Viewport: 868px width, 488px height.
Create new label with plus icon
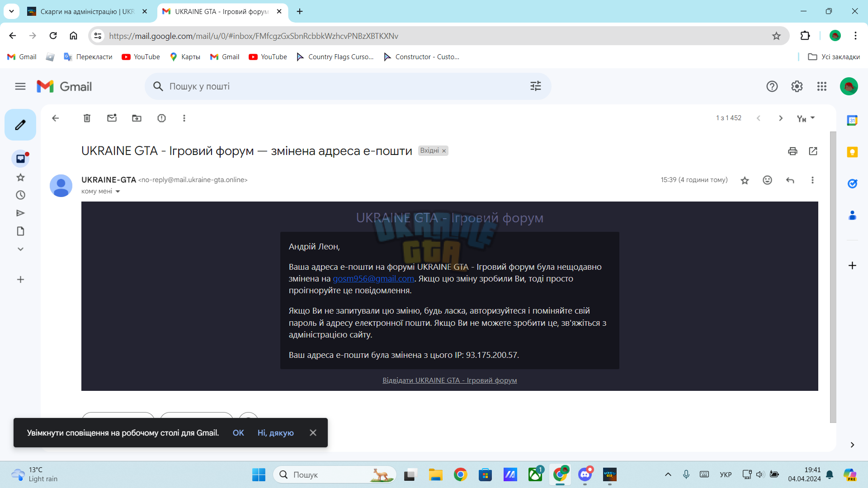pos(20,280)
